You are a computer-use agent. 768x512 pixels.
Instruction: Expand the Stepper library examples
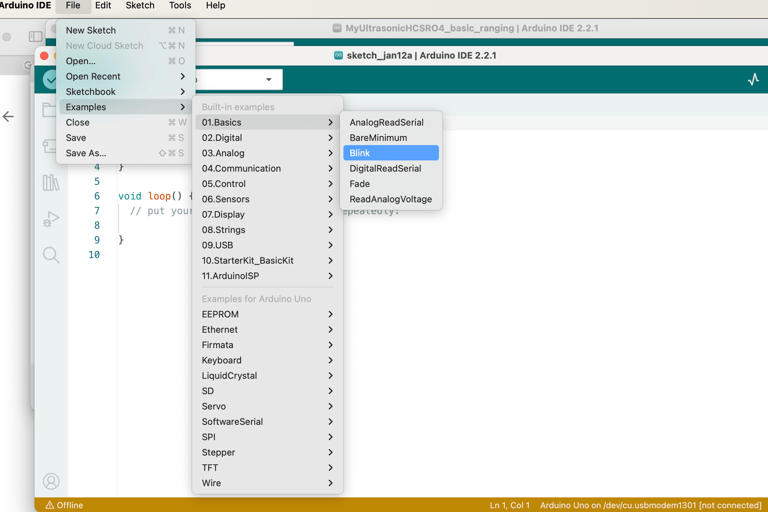[x=267, y=452]
